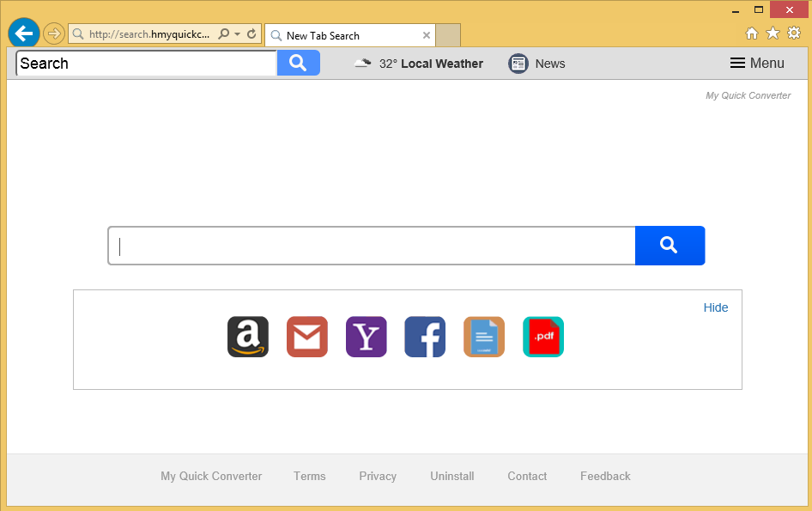Open the Facebook shortcut icon
812x511 pixels.
pos(425,337)
